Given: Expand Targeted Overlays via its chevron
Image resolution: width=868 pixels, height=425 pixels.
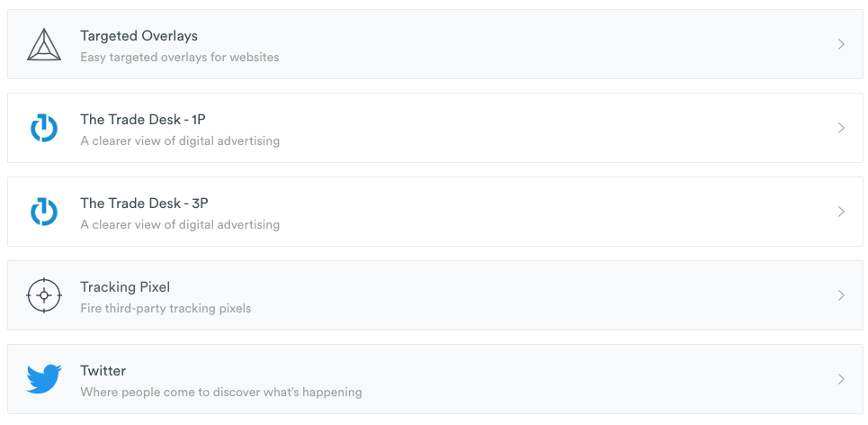Looking at the screenshot, I should [x=841, y=44].
